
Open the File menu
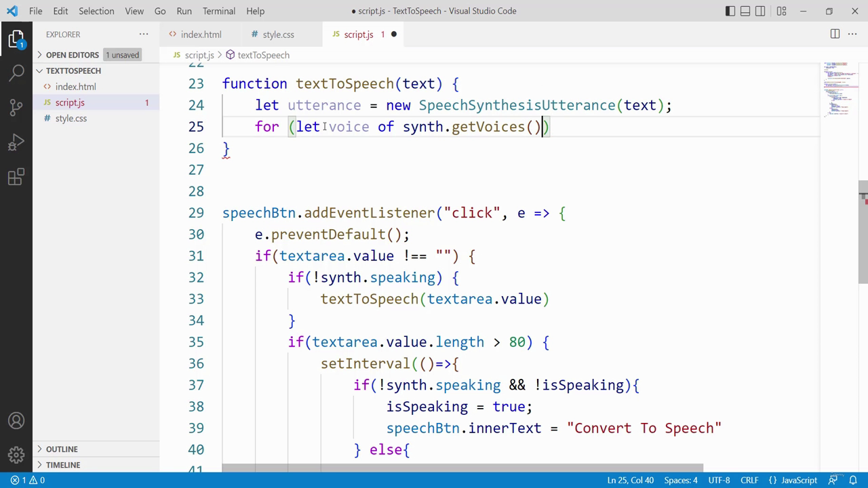36,11
